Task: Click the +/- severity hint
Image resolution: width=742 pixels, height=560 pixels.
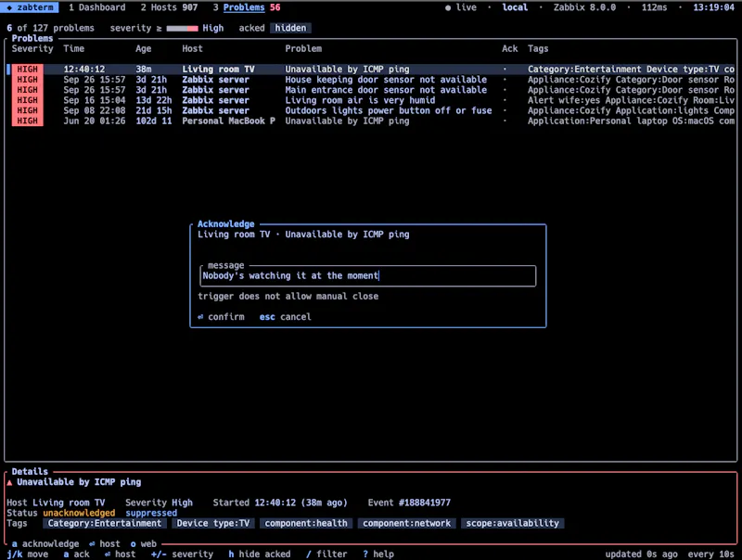Action: (182, 554)
